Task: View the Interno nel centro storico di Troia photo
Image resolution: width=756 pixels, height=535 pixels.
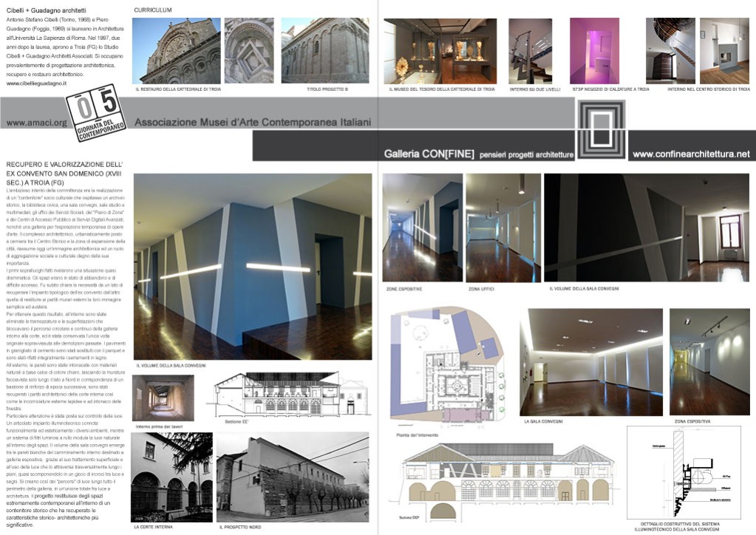Action: (698, 51)
